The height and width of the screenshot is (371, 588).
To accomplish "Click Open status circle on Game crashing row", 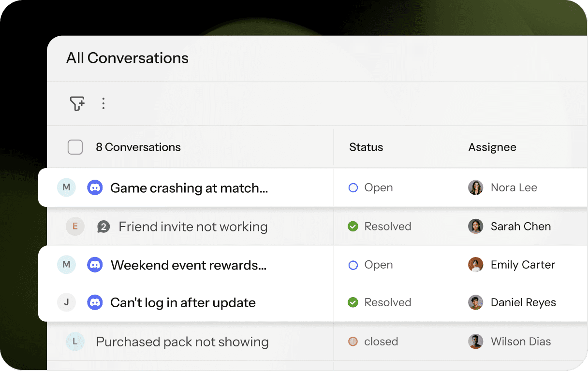I will 353,187.
